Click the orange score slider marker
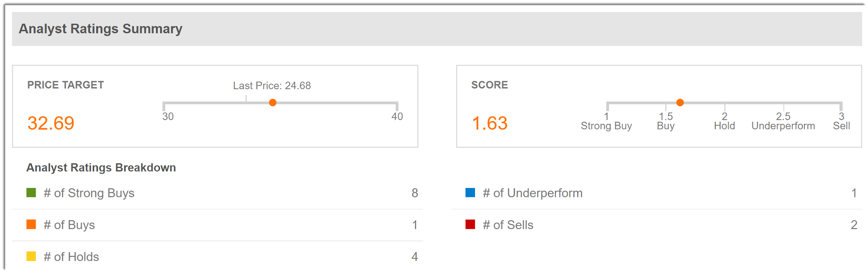Viewport: 868px width, 273px height. pyautogui.click(x=680, y=103)
